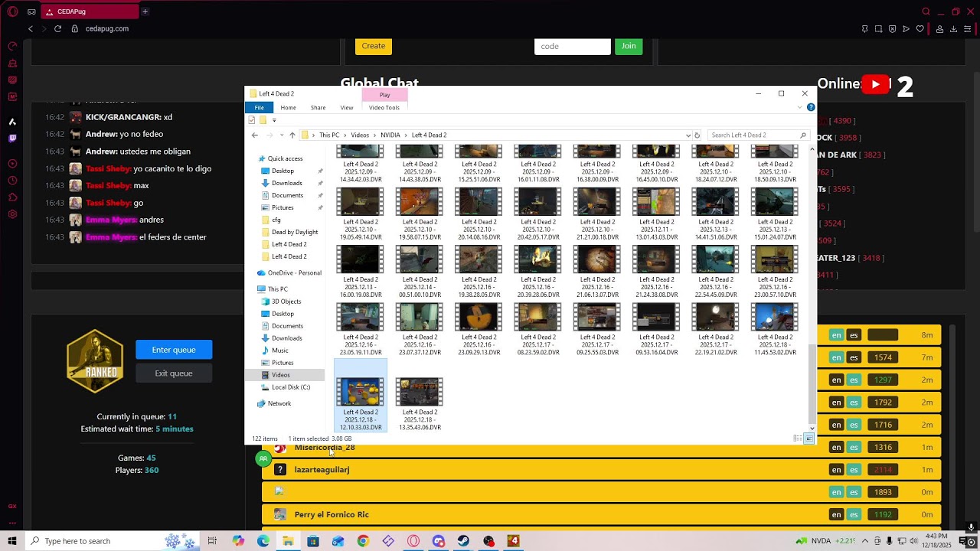Select video 2025.12.18 - 13.35.43.06.DVR
This screenshot has width=980, height=551.
point(420,405)
